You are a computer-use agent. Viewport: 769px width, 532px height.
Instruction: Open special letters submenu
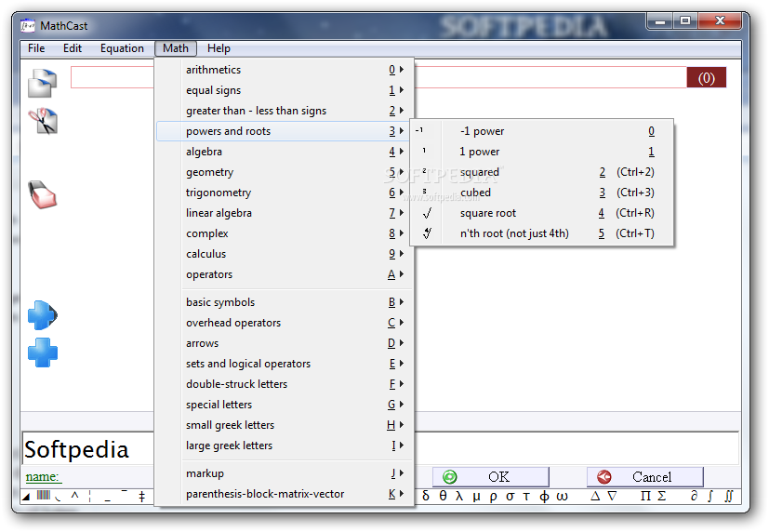click(x=285, y=405)
